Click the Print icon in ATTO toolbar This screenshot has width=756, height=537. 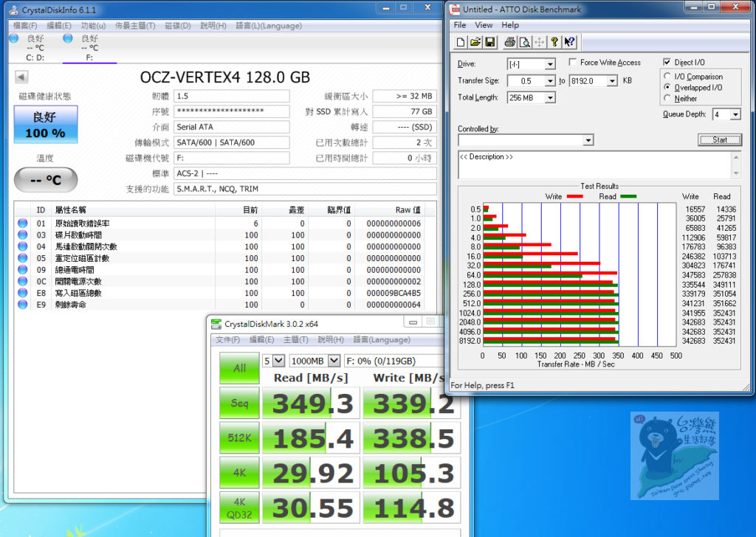coord(510,42)
